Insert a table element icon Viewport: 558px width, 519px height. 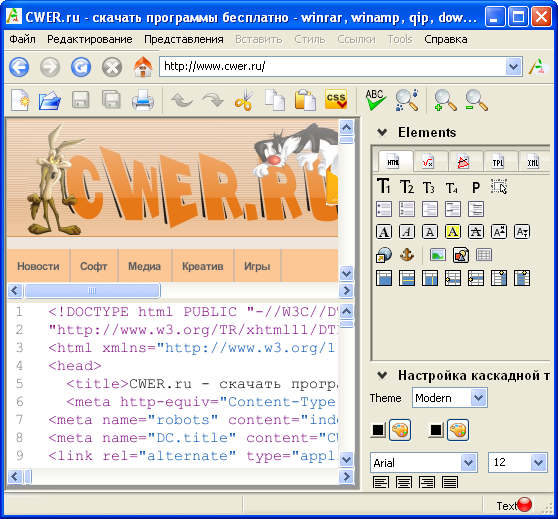pos(484,255)
